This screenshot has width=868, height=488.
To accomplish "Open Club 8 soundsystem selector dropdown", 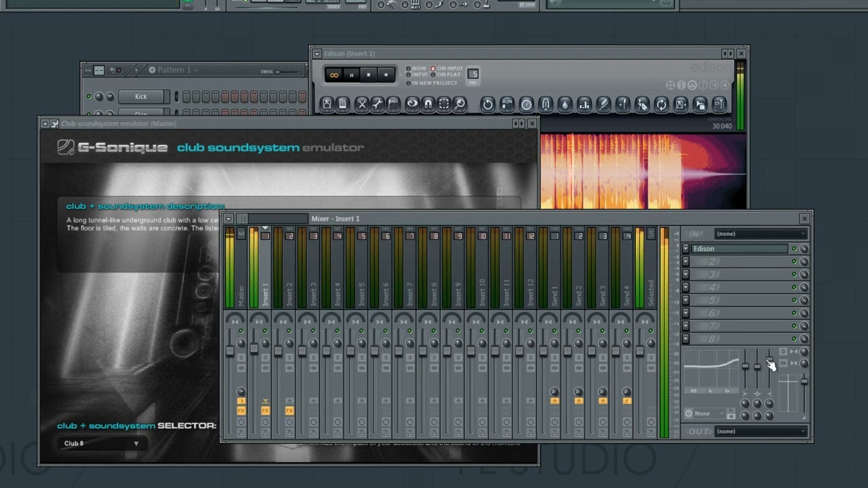I will 101,443.
